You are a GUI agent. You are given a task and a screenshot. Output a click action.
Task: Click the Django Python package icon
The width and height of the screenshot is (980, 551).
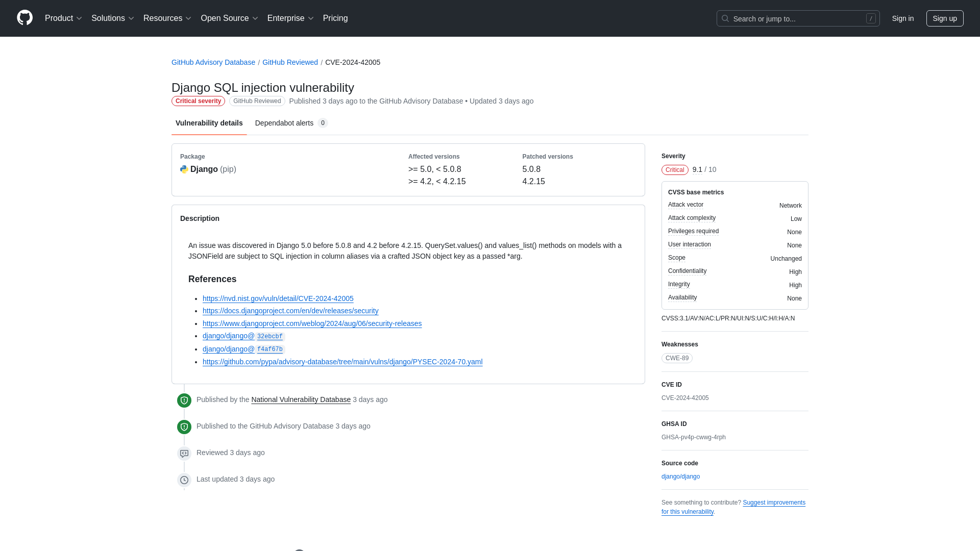point(184,169)
